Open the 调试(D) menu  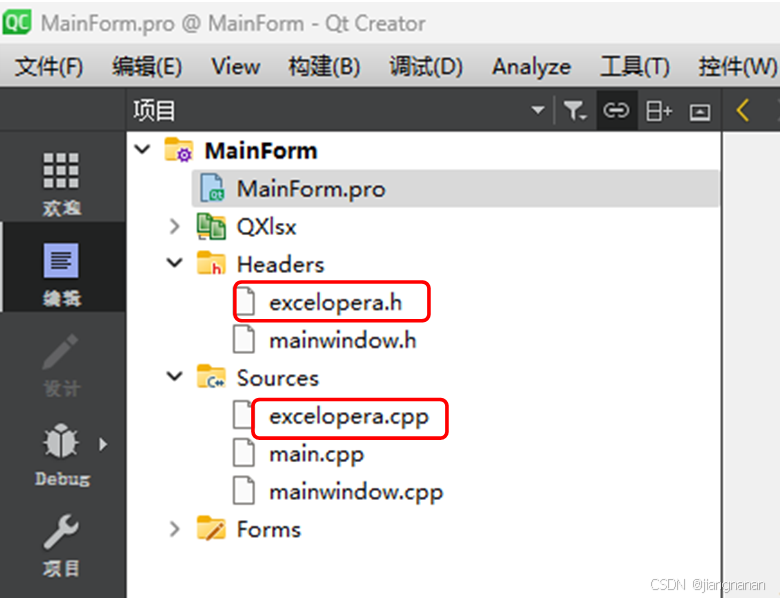[426, 66]
